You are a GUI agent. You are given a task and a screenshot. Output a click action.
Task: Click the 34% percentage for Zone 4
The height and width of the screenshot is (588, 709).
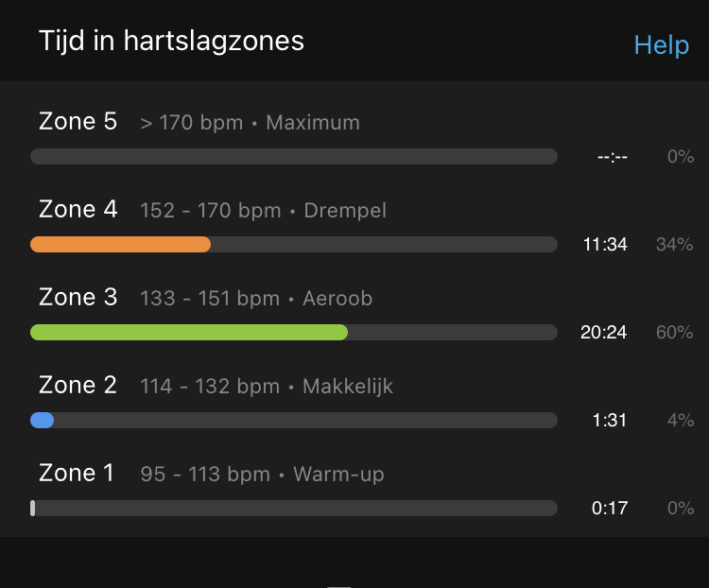click(674, 245)
